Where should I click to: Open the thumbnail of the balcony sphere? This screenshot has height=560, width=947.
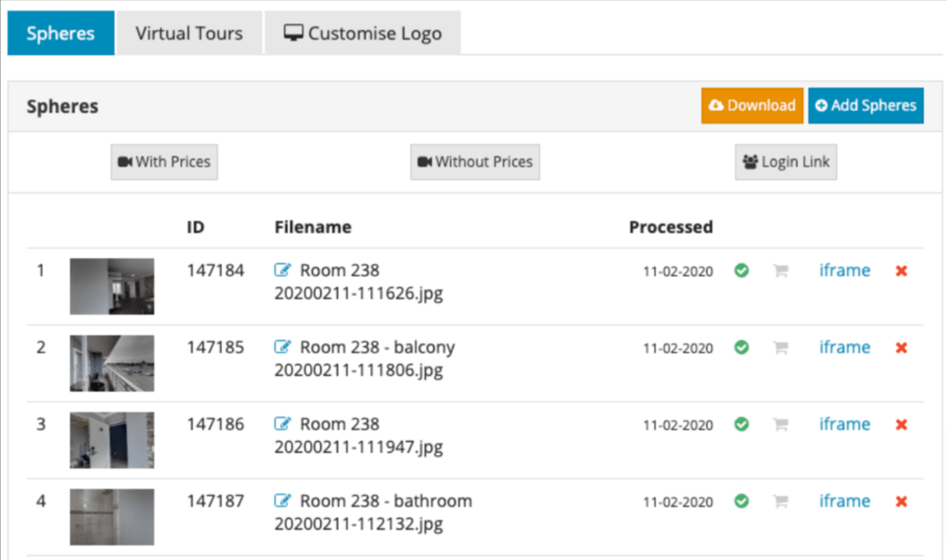click(x=111, y=362)
